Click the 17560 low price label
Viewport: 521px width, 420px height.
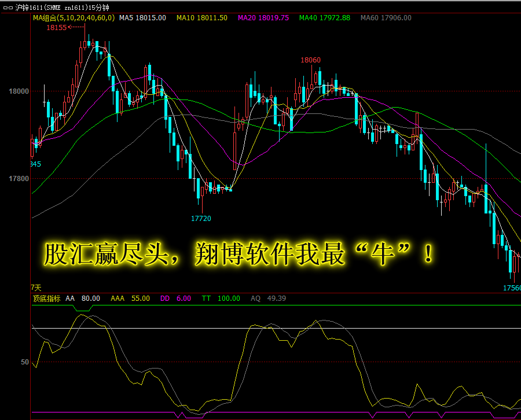coord(512,288)
